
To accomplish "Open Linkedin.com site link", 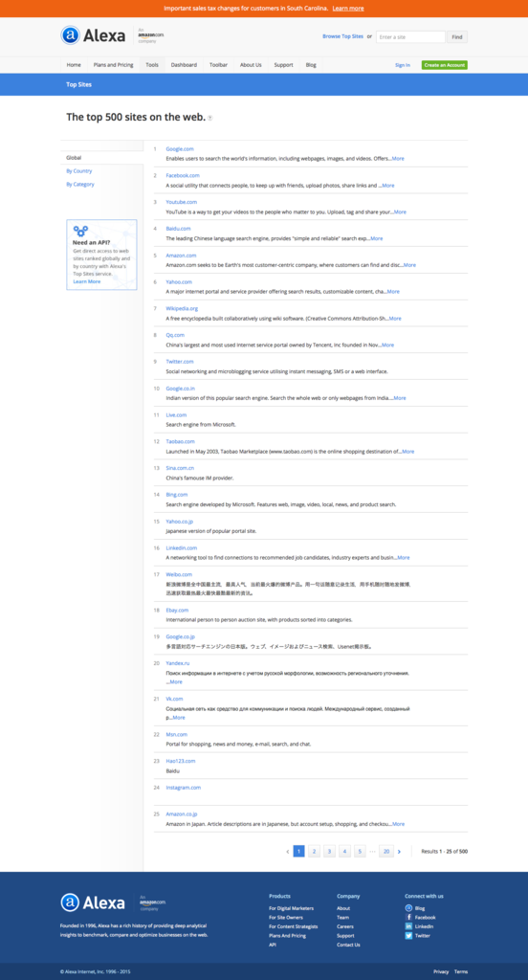I will tap(181, 547).
